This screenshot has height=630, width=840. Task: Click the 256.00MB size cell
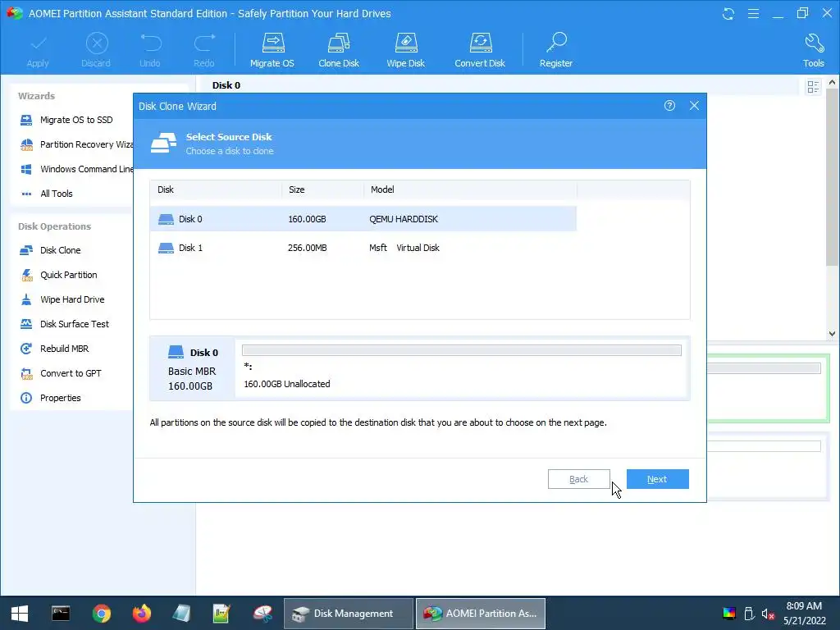click(x=307, y=248)
